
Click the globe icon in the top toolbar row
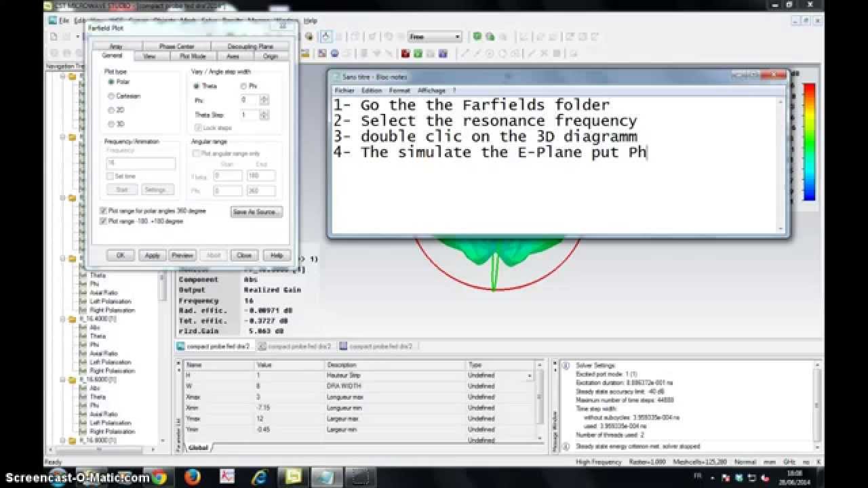coord(310,37)
